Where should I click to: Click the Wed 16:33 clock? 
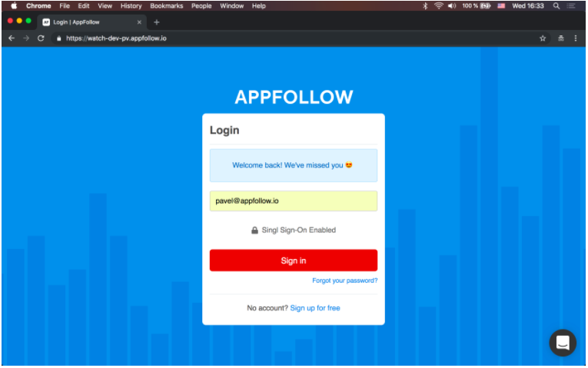tap(528, 6)
